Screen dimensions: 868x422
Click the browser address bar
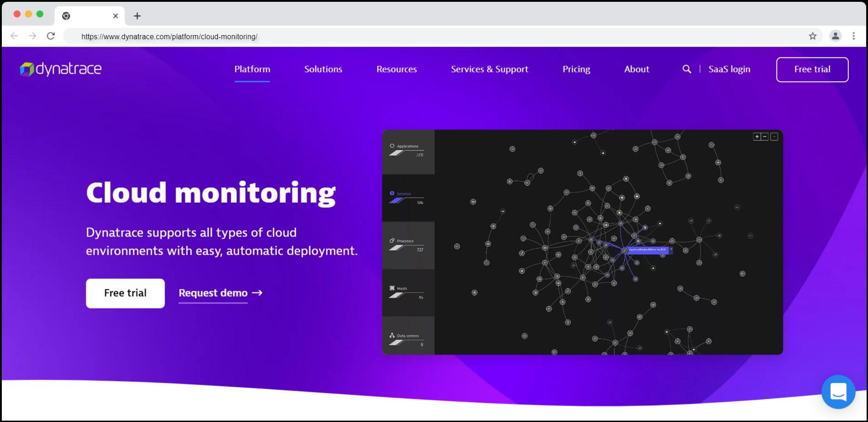273,36
